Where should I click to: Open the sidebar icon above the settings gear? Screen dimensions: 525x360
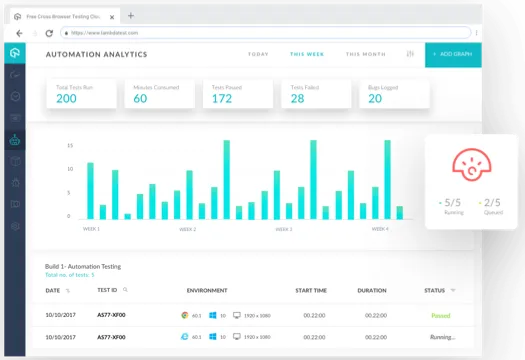point(15,204)
